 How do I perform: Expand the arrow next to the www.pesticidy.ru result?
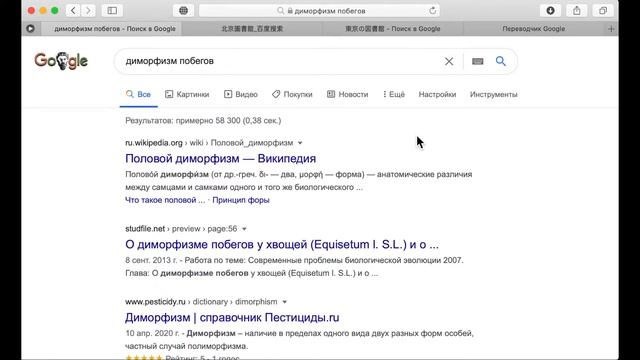pyautogui.click(x=284, y=302)
